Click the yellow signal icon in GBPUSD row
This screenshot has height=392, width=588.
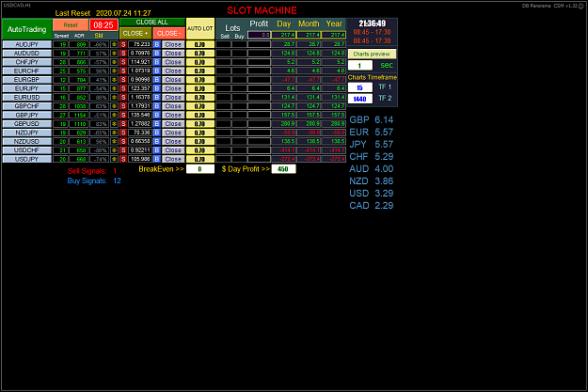(x=115, y=124)
